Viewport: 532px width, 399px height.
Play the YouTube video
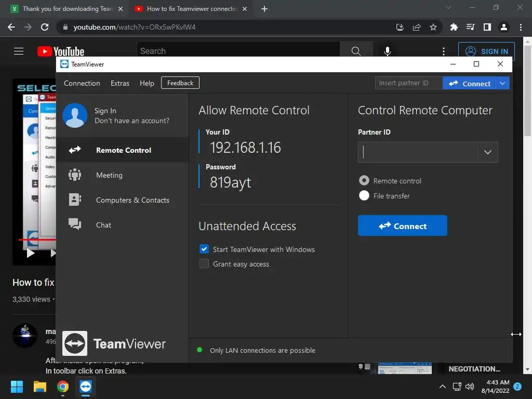pos(31,253)
